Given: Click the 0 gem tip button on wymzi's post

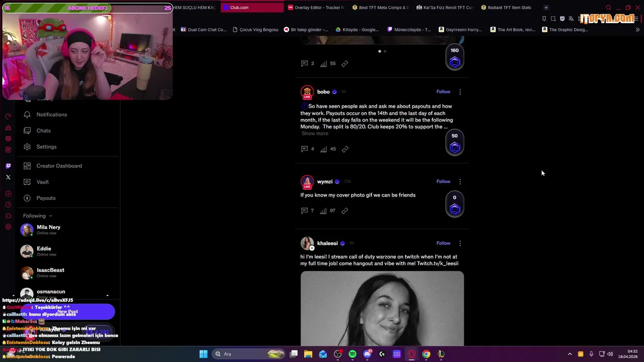Looking at the screenshot, I should point(455,205).
